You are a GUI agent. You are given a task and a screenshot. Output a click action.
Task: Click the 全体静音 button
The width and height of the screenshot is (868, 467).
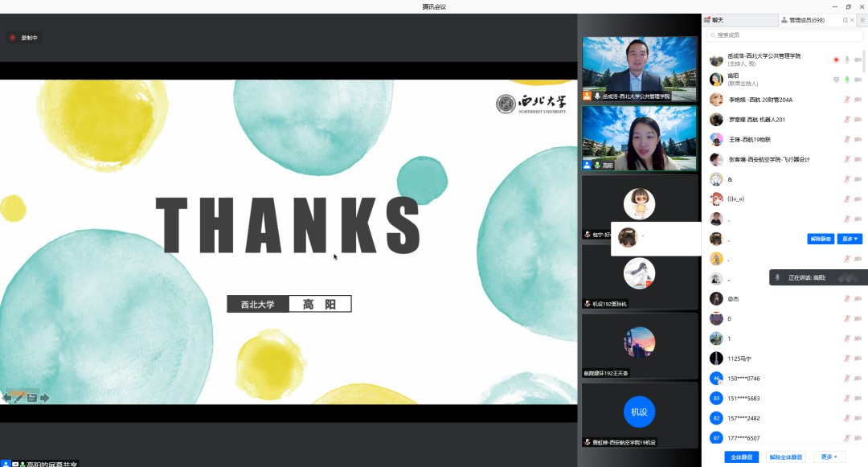click(x=741, y=457)
